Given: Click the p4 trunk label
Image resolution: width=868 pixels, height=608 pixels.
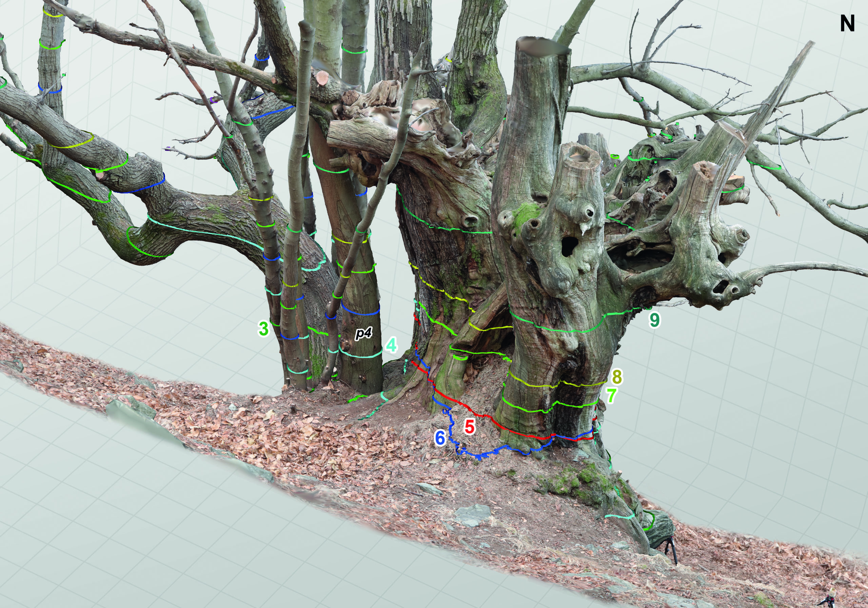Looking at the screenshot, I should pyautogui.click(x=364, y=333).
